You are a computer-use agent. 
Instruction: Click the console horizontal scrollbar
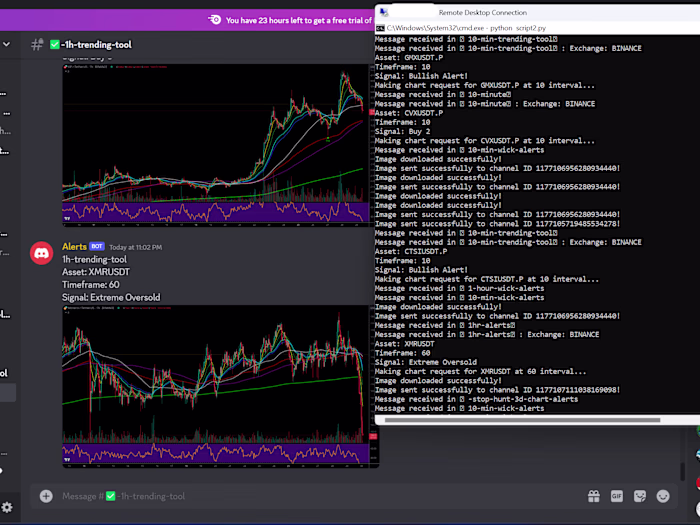coord(522,420)
